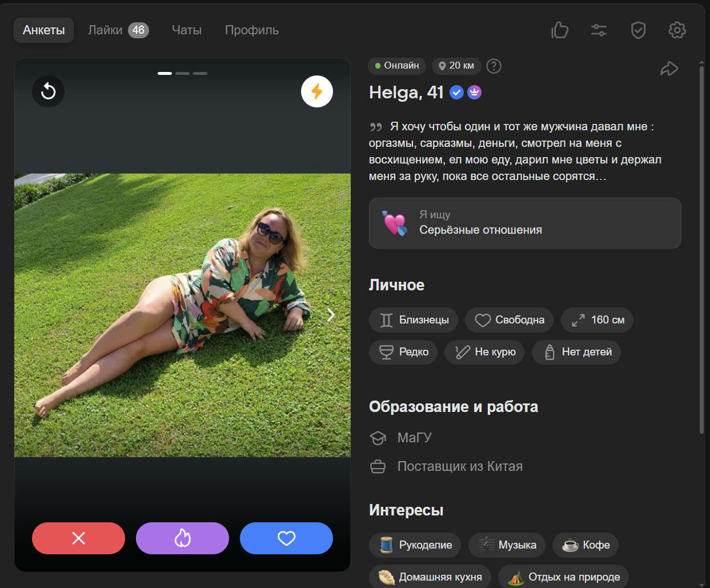Go to the Профиль tab
The width and height of the screenshot is (710, 588).
coord(252,30)
